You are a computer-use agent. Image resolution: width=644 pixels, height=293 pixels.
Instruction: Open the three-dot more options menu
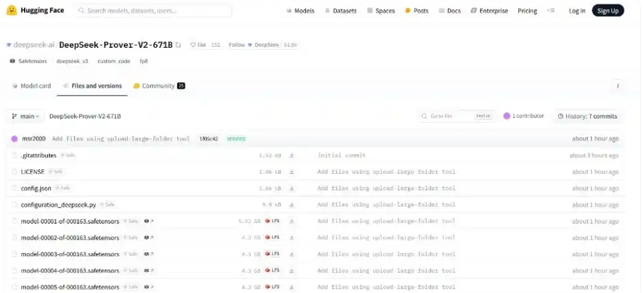tap(618, 86)
